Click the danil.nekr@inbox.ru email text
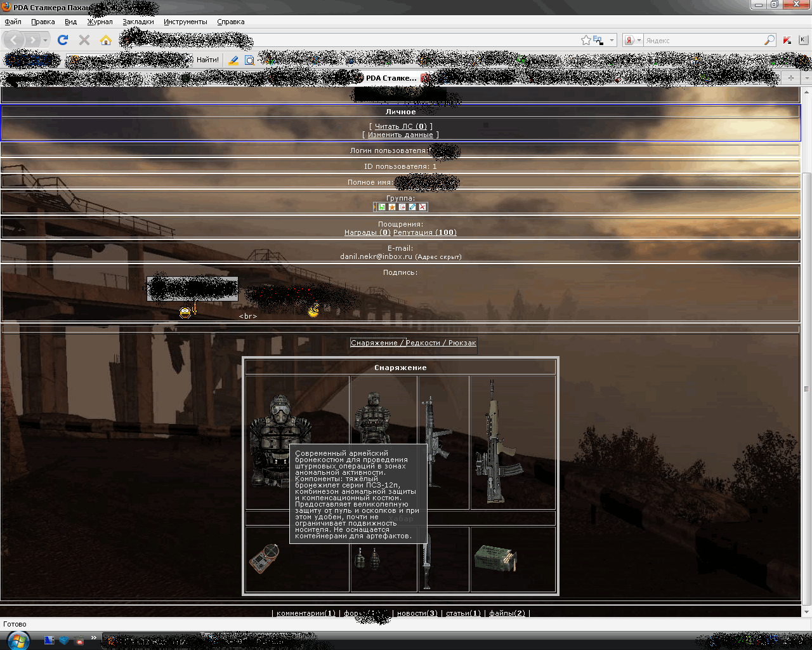This screenshot has width=812, height=650. pos(376,256)
